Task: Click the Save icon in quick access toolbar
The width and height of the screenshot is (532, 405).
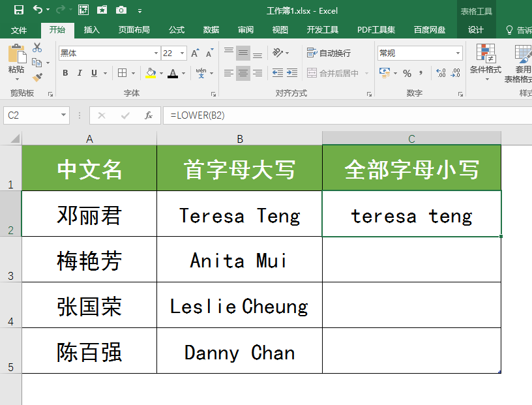Action: click(19, 10)
